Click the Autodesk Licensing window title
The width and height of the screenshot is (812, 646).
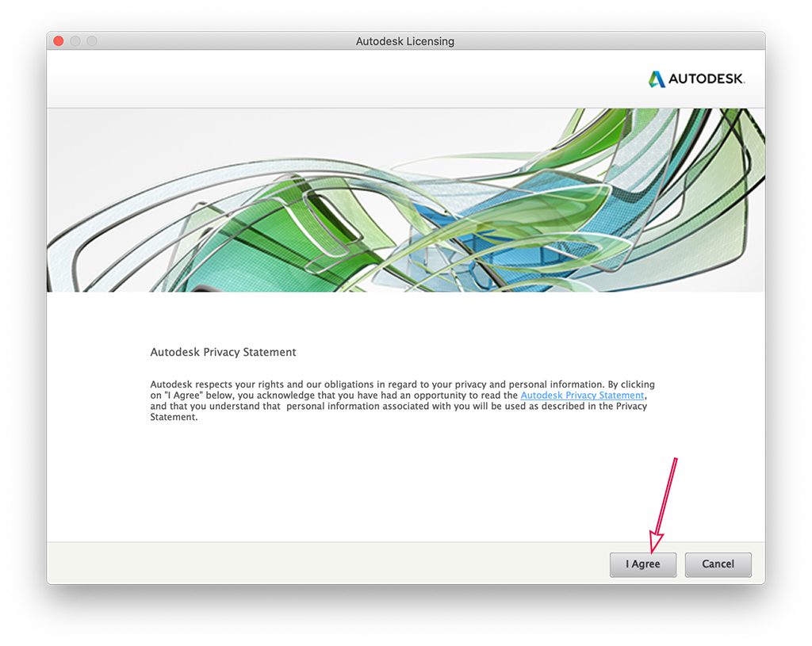click(405, 41)
